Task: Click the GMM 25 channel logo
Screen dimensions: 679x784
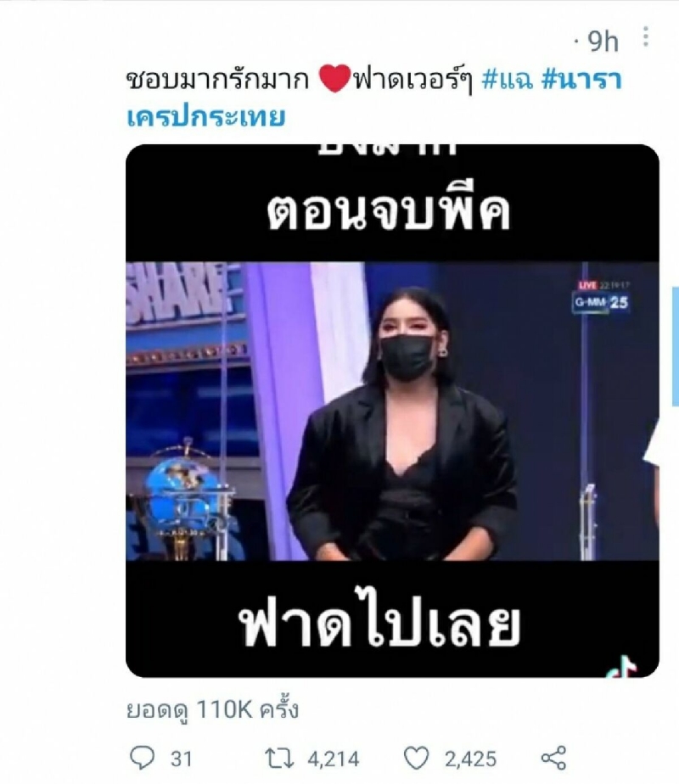Action: [601, 302]
